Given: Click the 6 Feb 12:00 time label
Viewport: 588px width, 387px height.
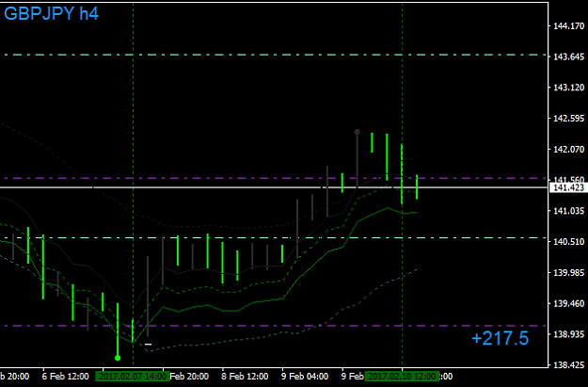Looking at the screenshot, I should tap(65, 376).
